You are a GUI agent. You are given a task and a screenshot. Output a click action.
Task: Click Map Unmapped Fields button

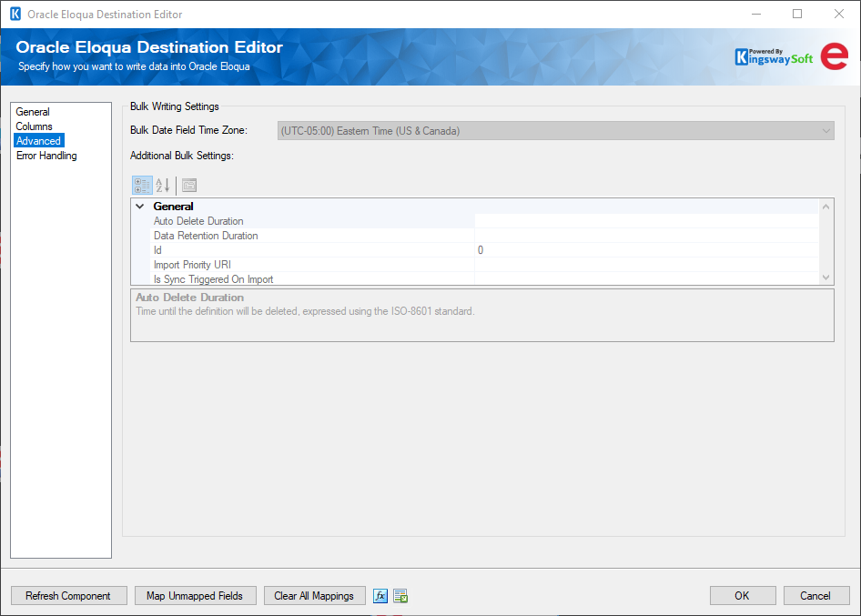tap(195, 596)
